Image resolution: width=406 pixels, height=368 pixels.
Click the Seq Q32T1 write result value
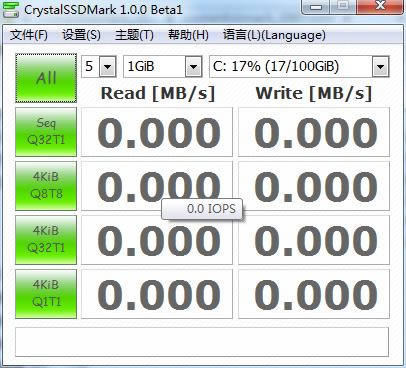[x=314, y=132]
